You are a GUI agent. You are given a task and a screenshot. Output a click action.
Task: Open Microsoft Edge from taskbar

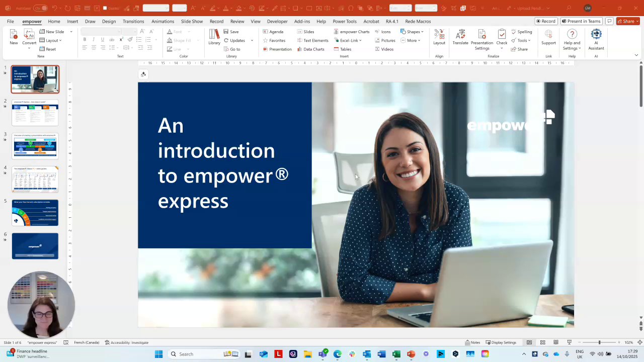[337, 354]
